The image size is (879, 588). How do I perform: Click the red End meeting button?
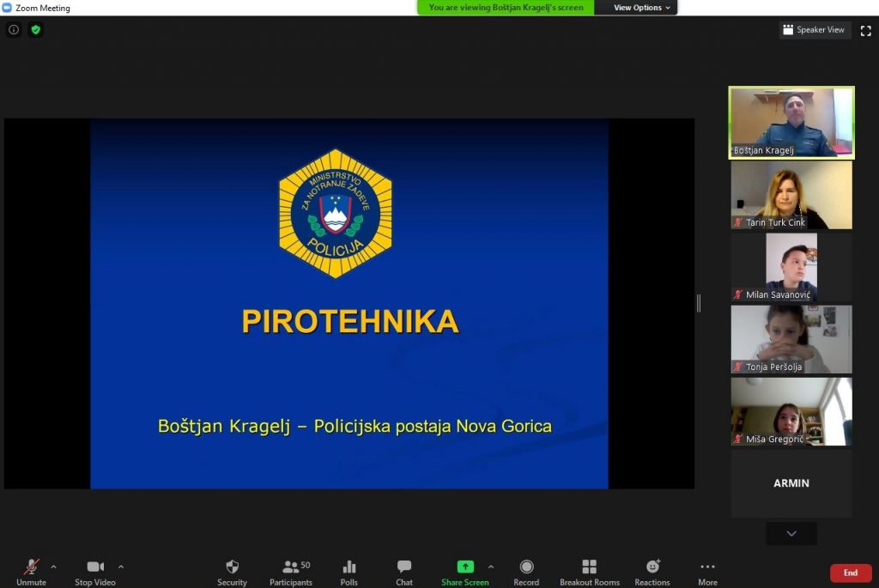point(851,573)
